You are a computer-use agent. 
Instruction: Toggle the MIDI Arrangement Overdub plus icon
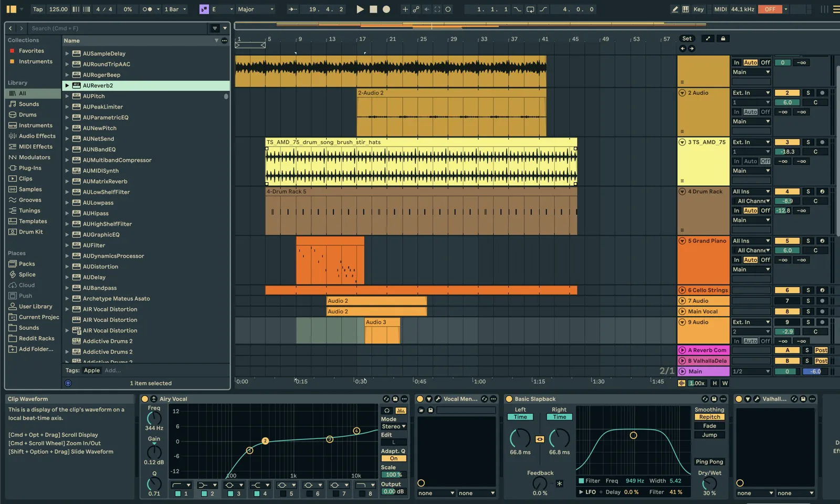(x=405, y=9)
